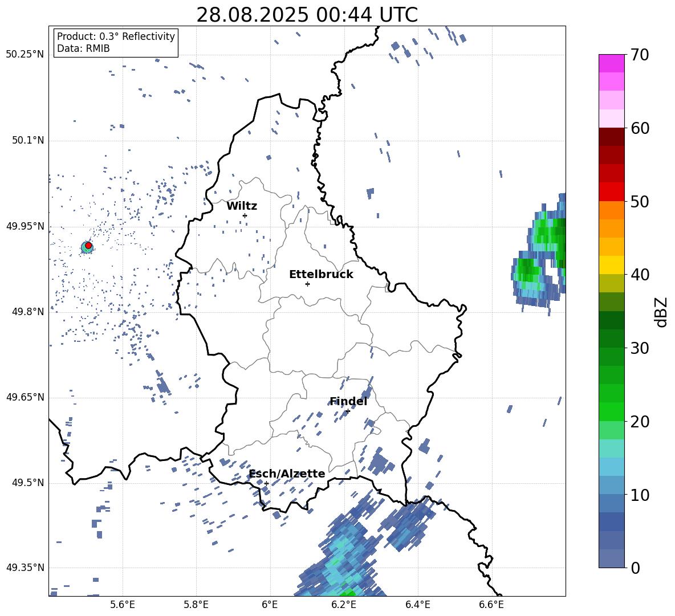The width and height of the screenshot is (675, 616).
Task: Click the Wiltz station cross marker
Action: pyautogui.click(x=245, y=215)
